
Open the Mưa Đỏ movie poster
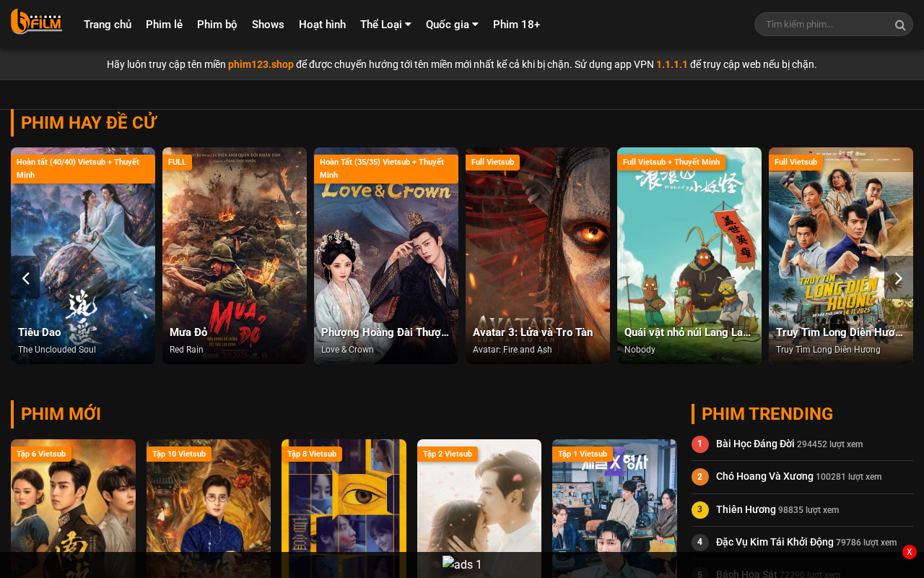point(235,256)
